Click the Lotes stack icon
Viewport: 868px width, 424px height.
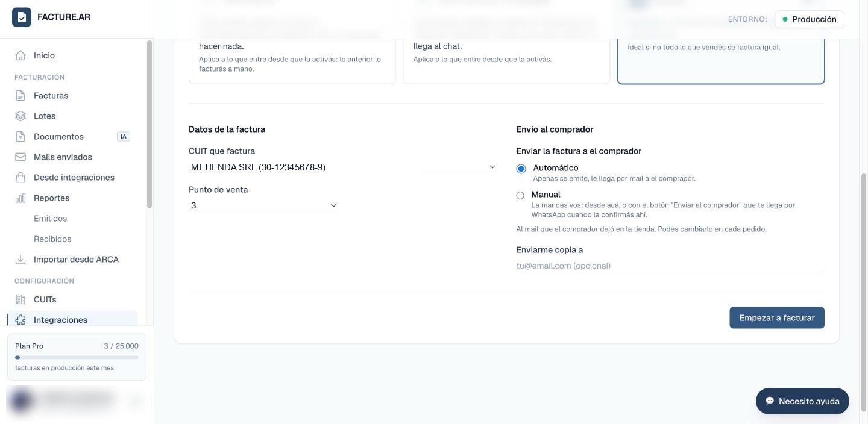(20, 116)
